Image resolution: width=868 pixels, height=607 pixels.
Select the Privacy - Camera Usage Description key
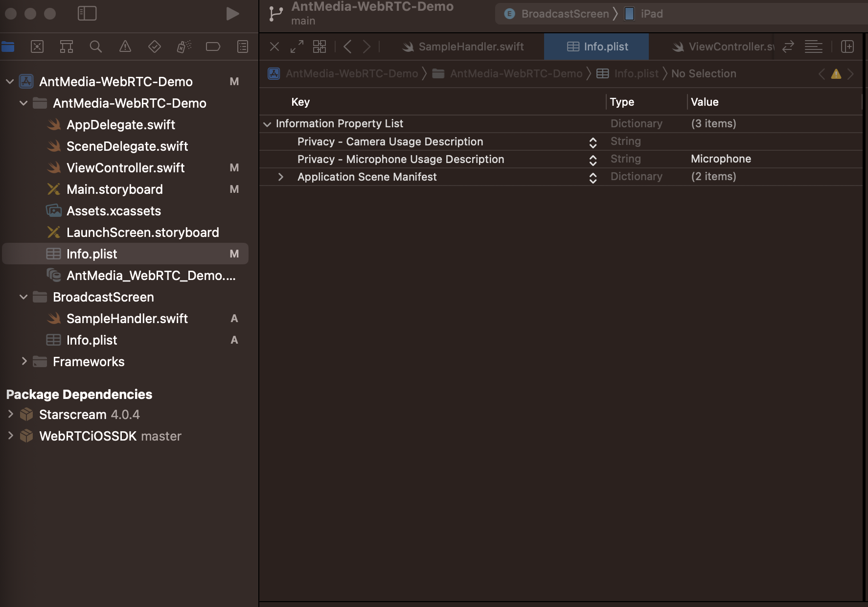(x=390, y=141)
